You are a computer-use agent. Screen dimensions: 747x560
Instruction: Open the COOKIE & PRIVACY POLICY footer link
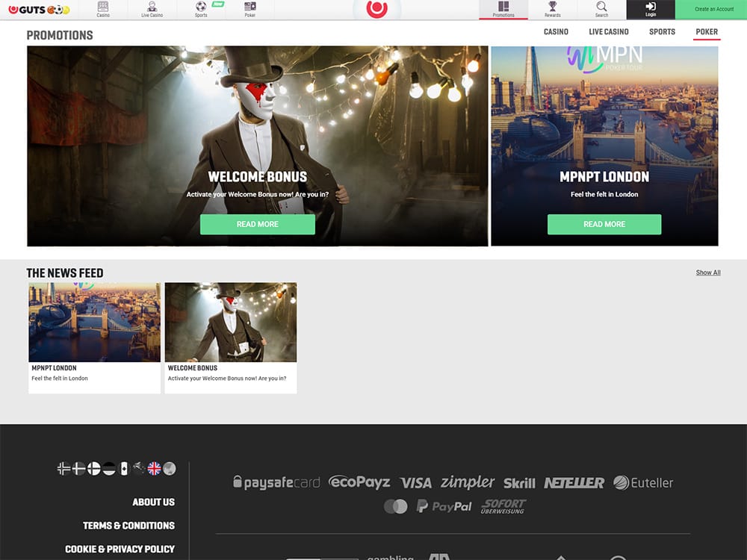120,549
